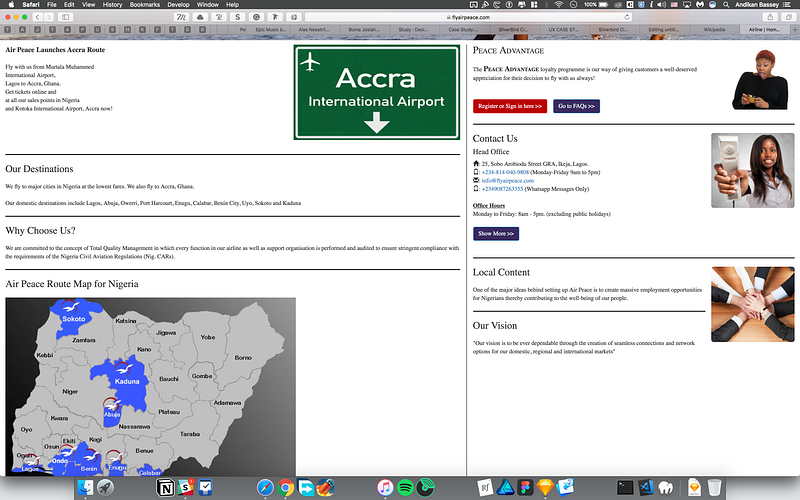
Task: Click 'Air Peace Launches Accra Route' heading
Action: pyautogui.click(x=55, y=50)
